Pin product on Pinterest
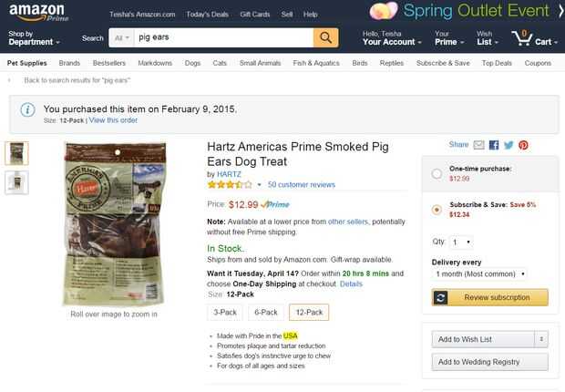The width and height of the screenshot is (565, 392). pyautogui.click(x=523, y=145)
